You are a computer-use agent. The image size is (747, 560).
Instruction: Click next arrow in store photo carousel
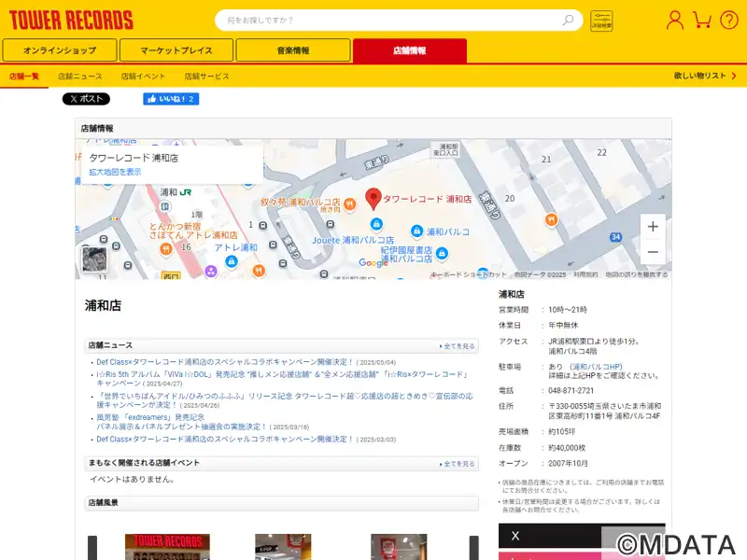474,548
